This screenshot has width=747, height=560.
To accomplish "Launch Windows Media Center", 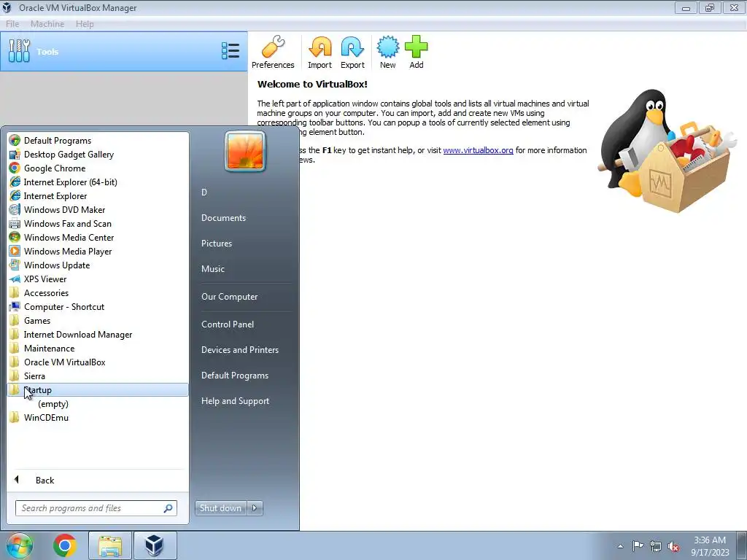I will coord(98,237).
